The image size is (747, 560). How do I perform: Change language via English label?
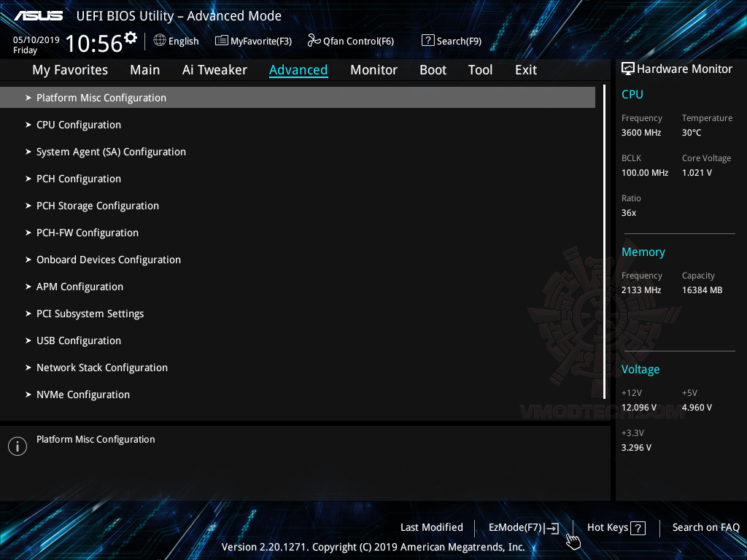[x=183, y=42]
